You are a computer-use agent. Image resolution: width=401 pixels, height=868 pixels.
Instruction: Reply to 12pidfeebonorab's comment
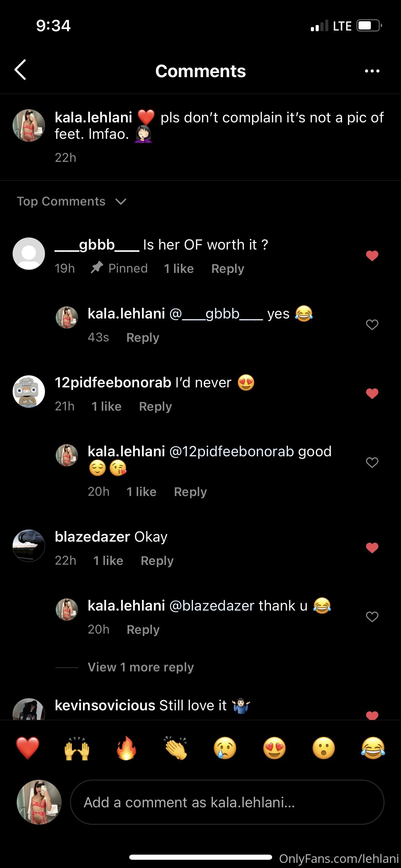click(x=155, y=407)
